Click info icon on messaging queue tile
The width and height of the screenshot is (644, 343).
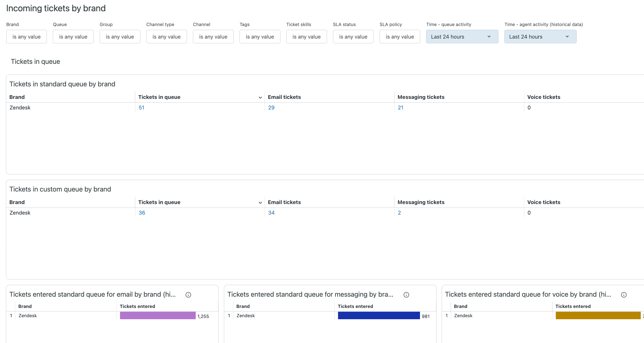(406, 295)
